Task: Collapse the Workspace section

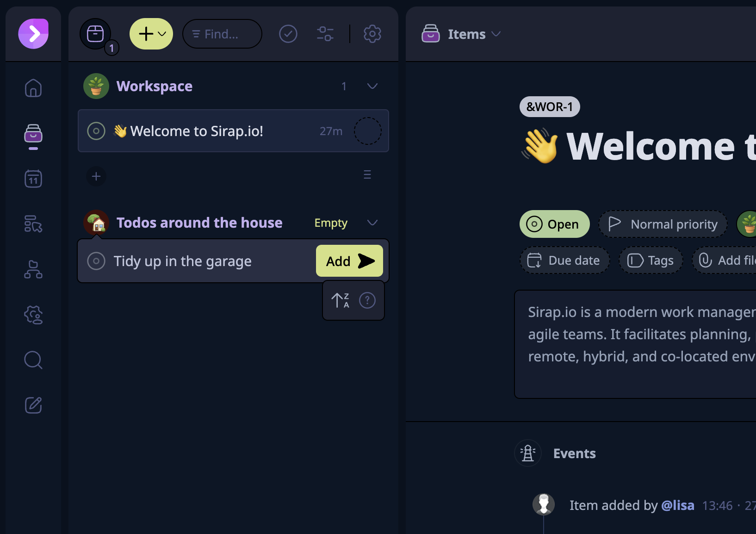Action: [x=373, y=86]
